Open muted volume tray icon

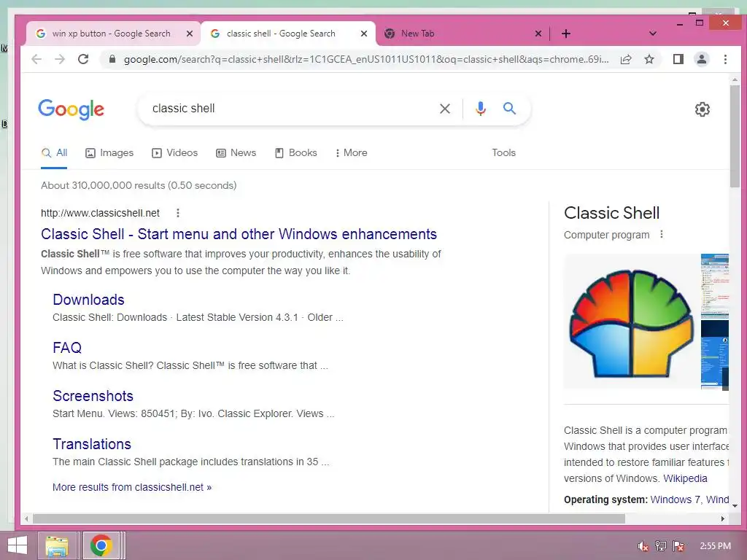click(x=643, y=546)
